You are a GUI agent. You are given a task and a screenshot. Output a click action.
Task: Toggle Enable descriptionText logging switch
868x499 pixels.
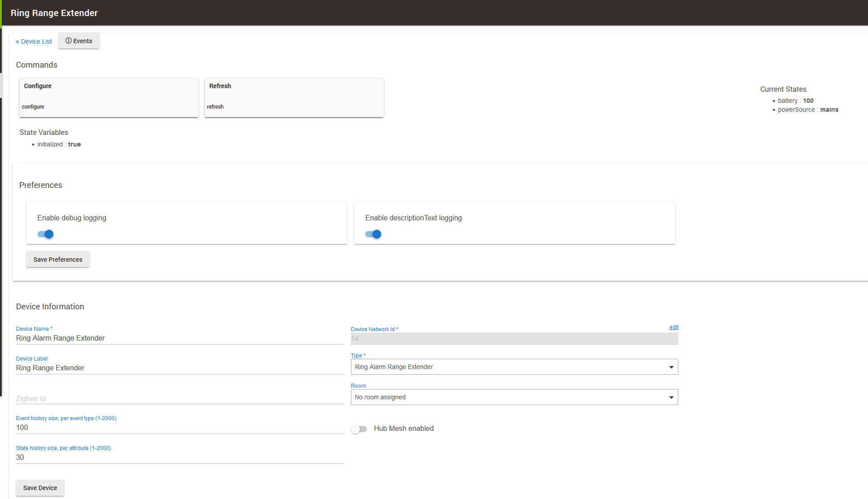click(373, 234)
